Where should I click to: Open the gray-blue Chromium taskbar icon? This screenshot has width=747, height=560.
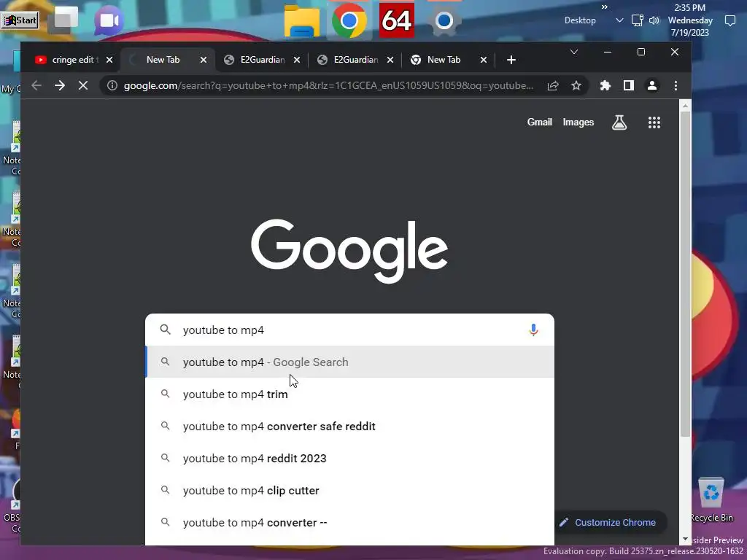pyautogui.click(x=444, y=20)
